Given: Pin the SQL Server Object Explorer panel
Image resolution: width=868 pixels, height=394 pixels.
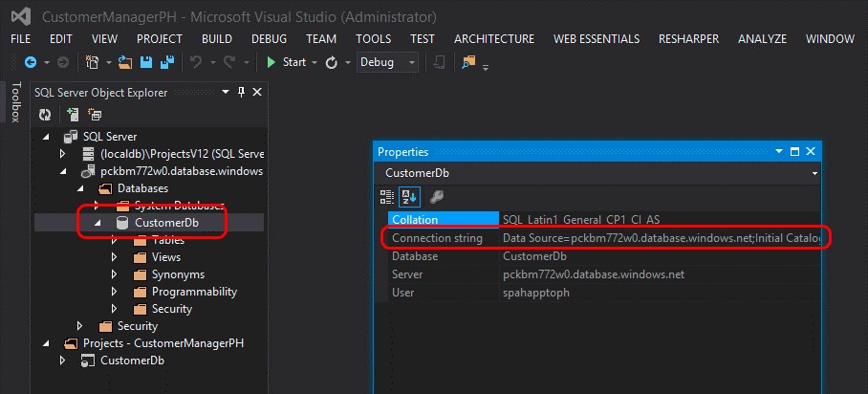Looking at the screenshot, I should 241,92.
